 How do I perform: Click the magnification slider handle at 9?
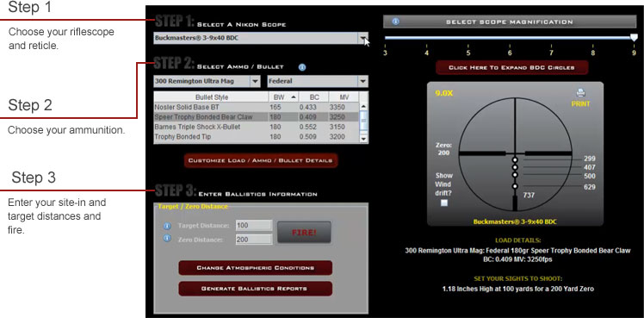pos(635,38)
